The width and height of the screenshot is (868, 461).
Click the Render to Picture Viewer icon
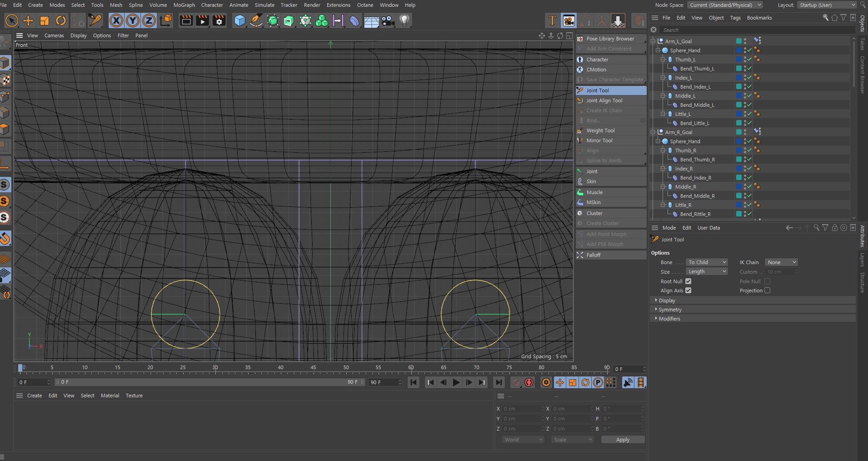click(203, 20)
